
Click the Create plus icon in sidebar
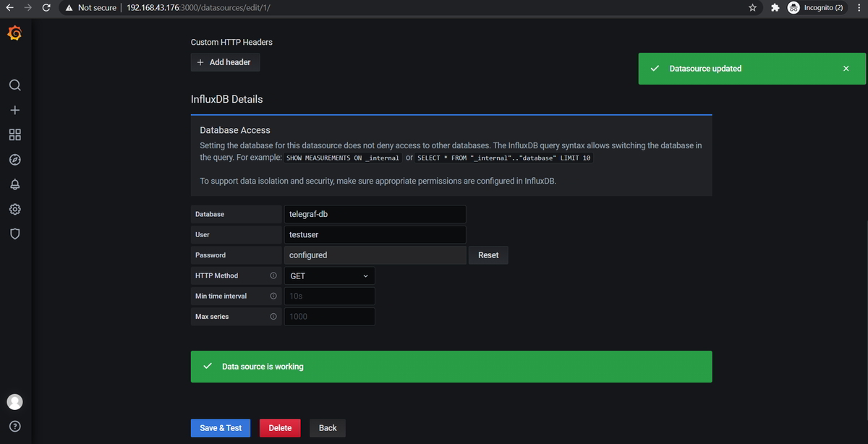click(14, 110)
